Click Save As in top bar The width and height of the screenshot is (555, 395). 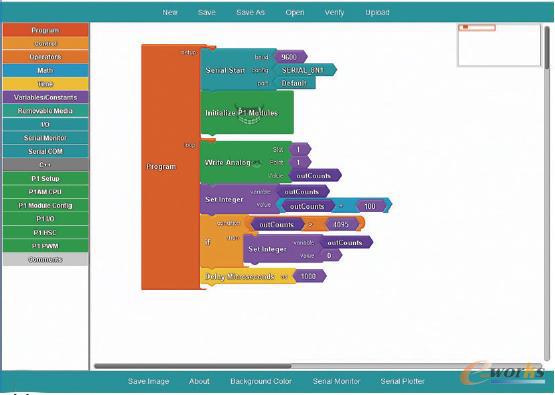251,12
